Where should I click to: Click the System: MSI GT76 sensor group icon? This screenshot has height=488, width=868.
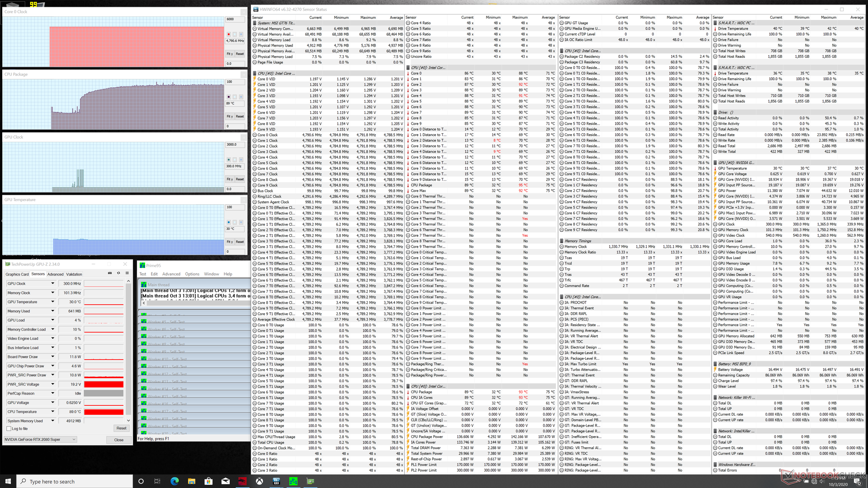click(255, 23)
